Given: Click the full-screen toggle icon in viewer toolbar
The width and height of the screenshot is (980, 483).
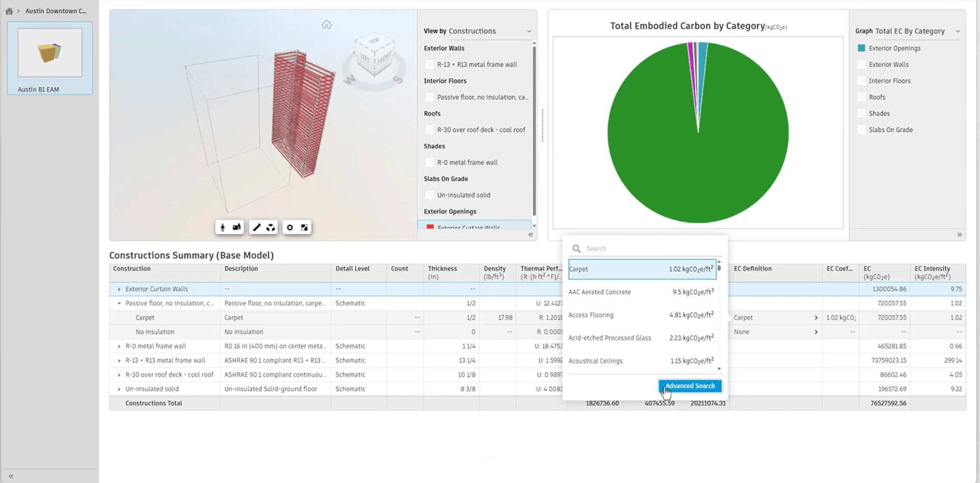Looking at the screenshot, I should (304, 227).
